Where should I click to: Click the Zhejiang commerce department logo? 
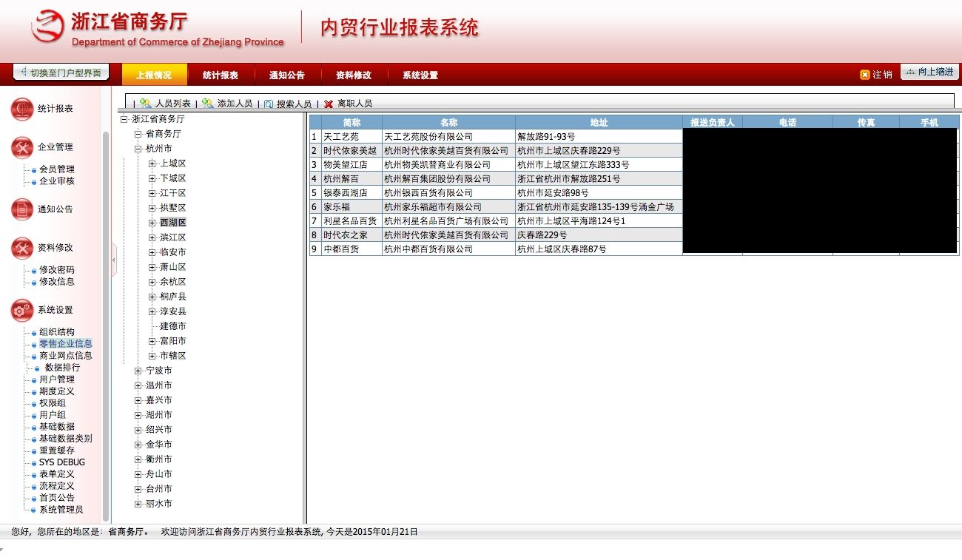pyautogui.click(x=47, y=27)
